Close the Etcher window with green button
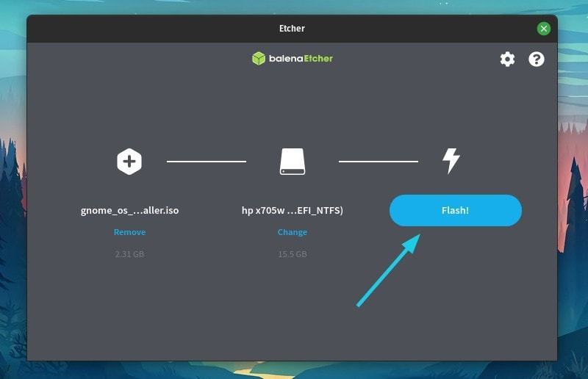This screenshot has width=588, height=379. point(543,29)
